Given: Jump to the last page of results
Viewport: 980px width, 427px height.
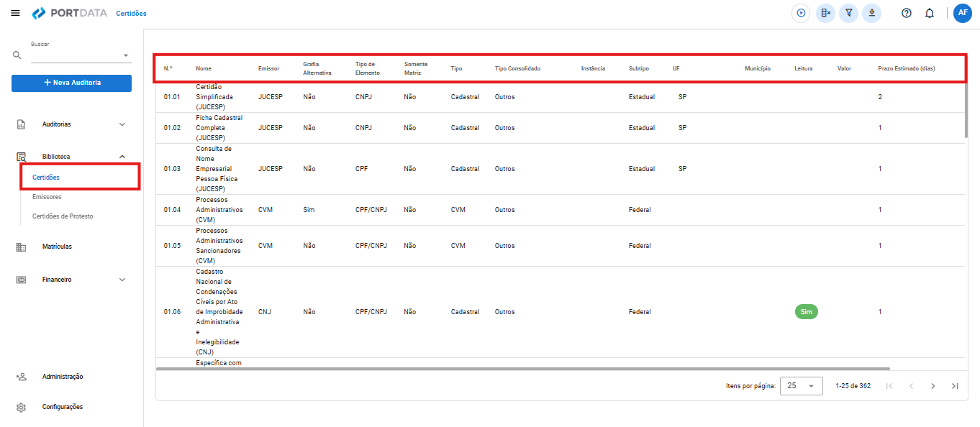Looking at the screenshot, I should click(955, 386).
